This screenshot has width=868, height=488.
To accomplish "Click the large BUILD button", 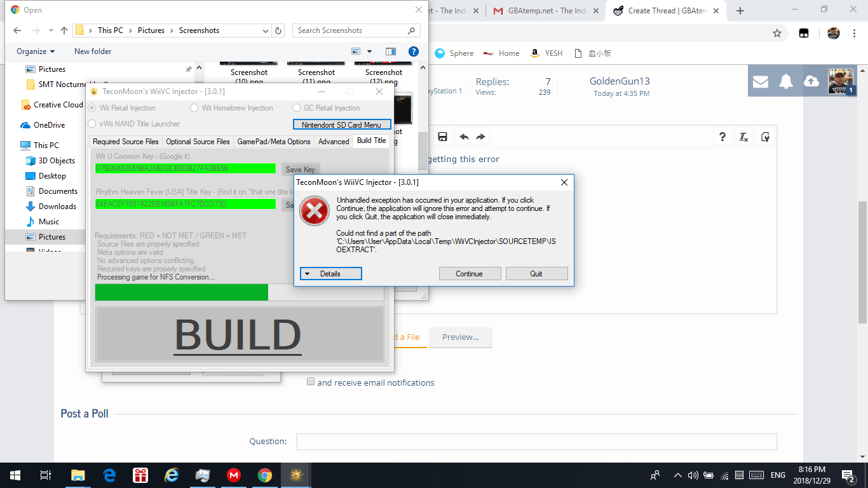I will (x=240, y=334).
